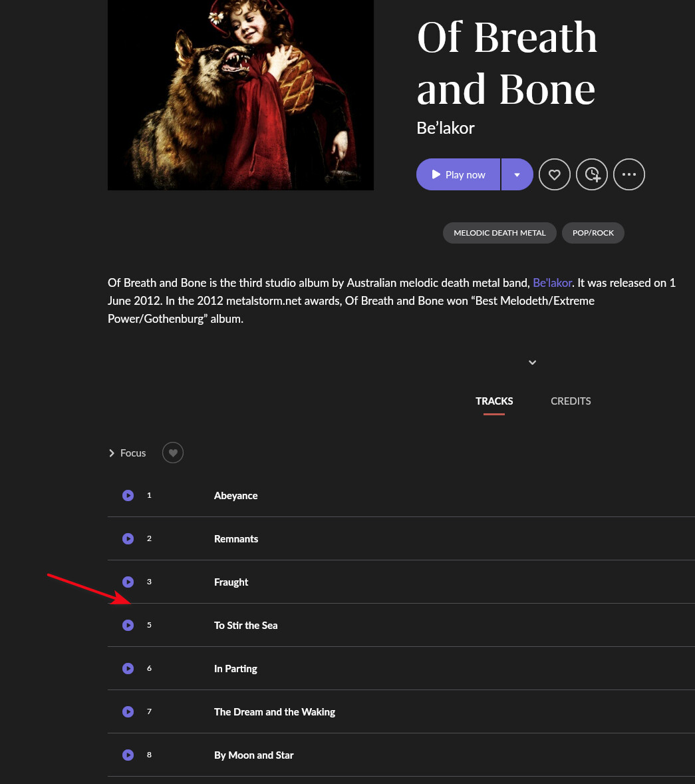Select the Abeyance track title

tap(236, 496)
